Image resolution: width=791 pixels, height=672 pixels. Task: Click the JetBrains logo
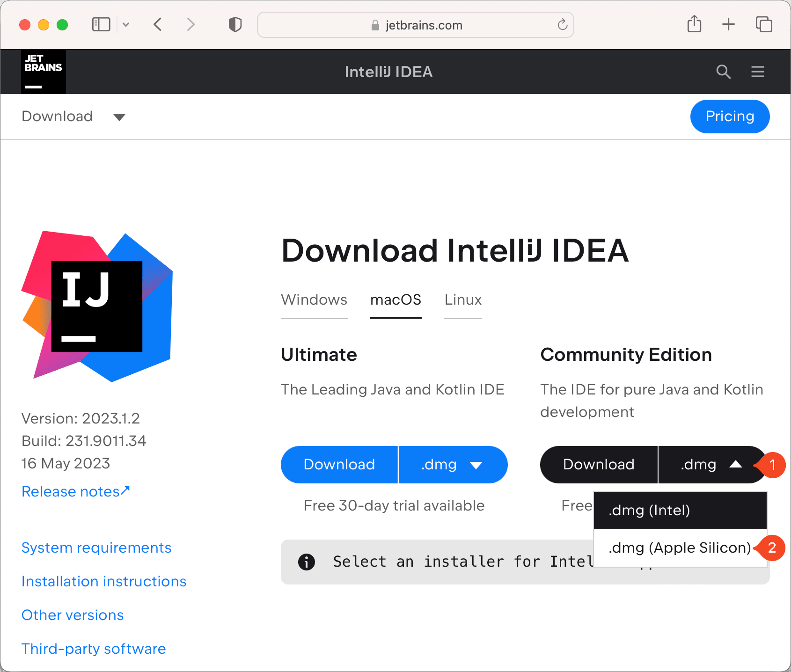(x=43, y=71)
